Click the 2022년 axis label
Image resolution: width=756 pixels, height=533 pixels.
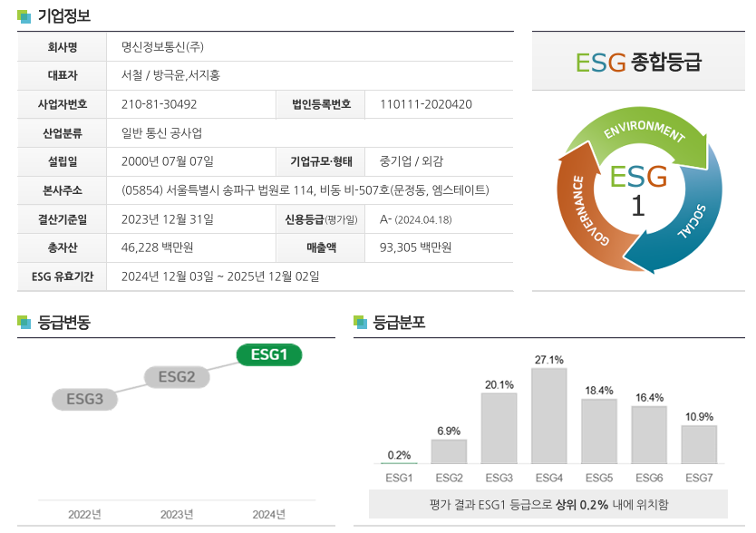[84, 515]
